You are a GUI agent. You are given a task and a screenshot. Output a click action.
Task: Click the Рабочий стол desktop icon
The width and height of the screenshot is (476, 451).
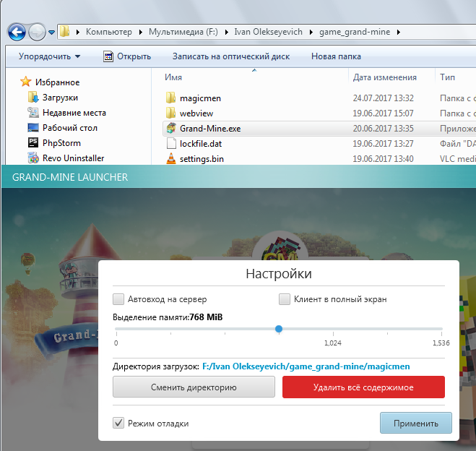coord(33,127)
